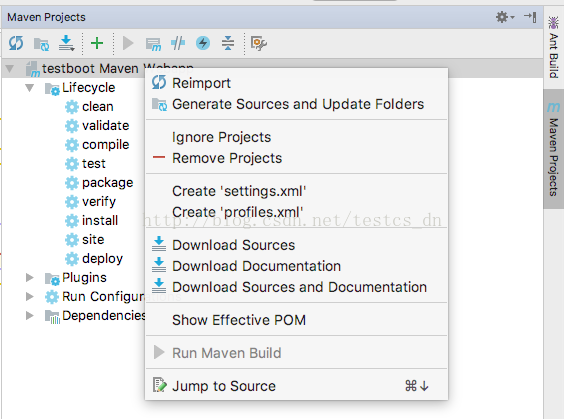Collapse the testboot Maven Webapp node
The height and width of the screenshot is (419, 564).
click(10, 68)
